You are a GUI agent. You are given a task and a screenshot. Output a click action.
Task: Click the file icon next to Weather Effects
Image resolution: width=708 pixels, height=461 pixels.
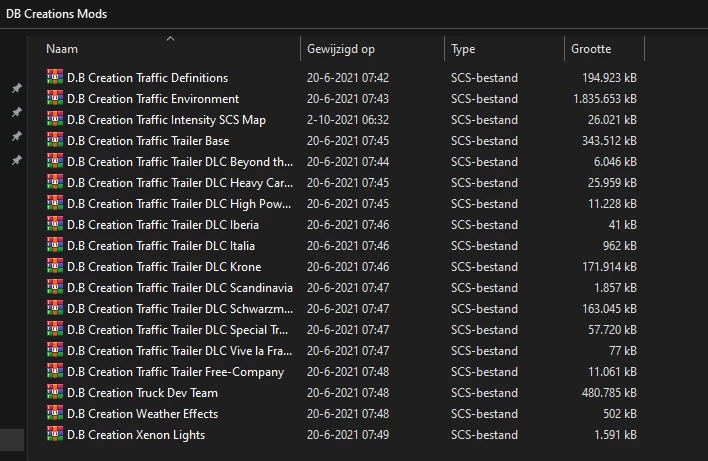[x=54, y=413]
